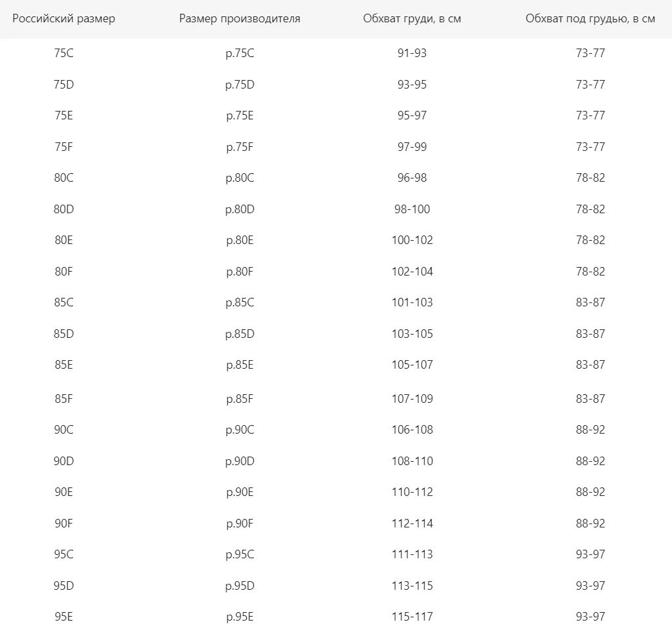
Task: Click the 85D Russian size cell
Action: 64,334
